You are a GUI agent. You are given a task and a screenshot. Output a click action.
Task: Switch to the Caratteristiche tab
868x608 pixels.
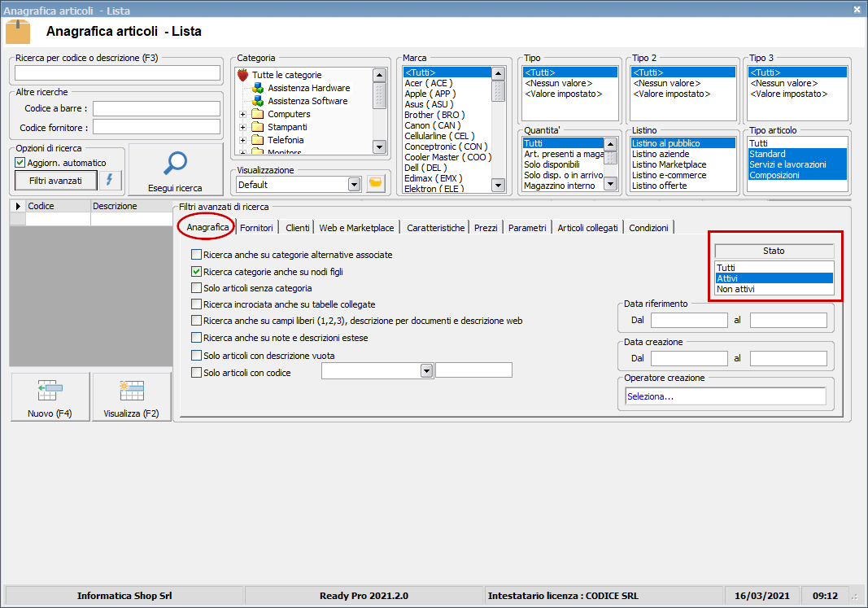pyautogui.click(x=436, y=228)
